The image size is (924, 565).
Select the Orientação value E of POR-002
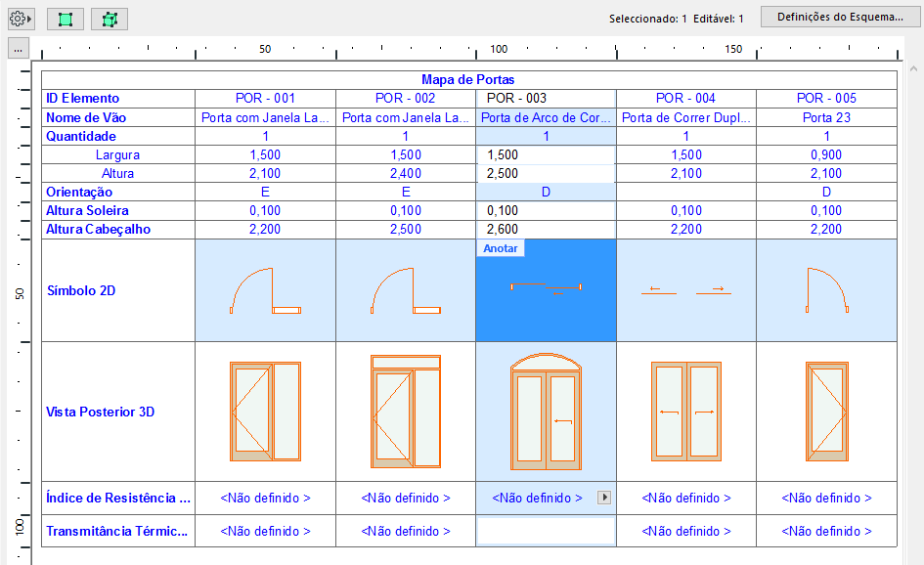tap(405, 192)
